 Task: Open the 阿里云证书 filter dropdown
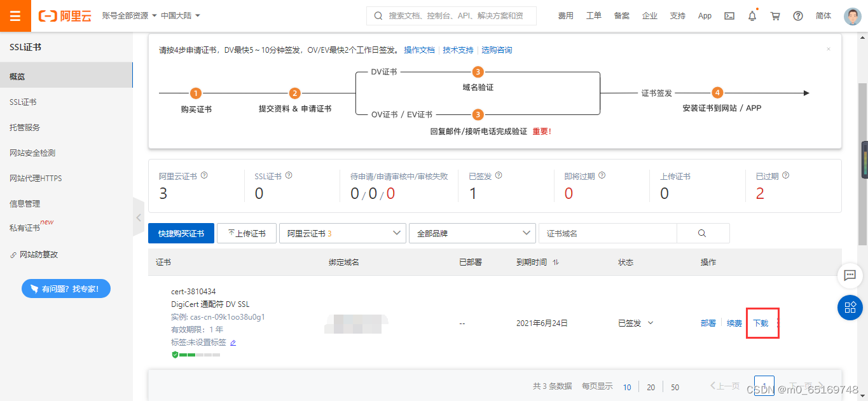tap(342, 233)
